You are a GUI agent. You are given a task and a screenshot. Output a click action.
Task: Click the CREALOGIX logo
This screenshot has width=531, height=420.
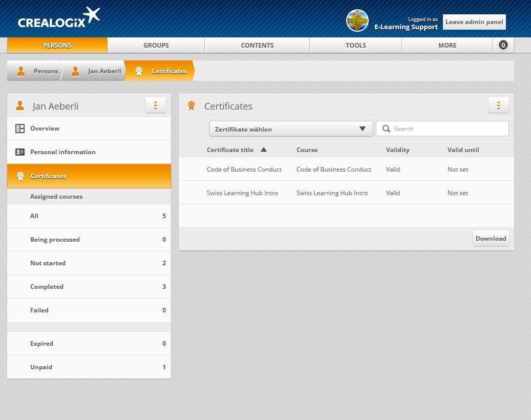pyautogui.click(x=58, y=17)
